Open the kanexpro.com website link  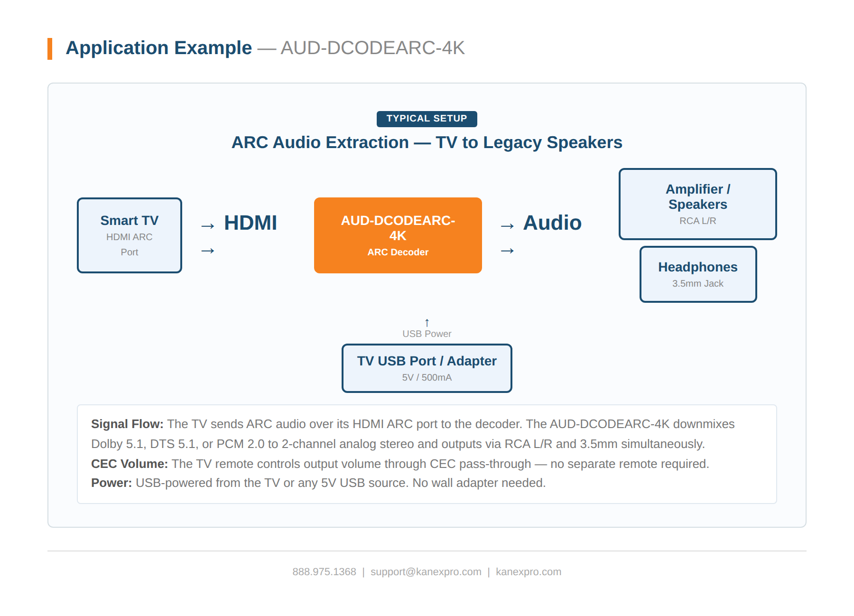[529, 572]
